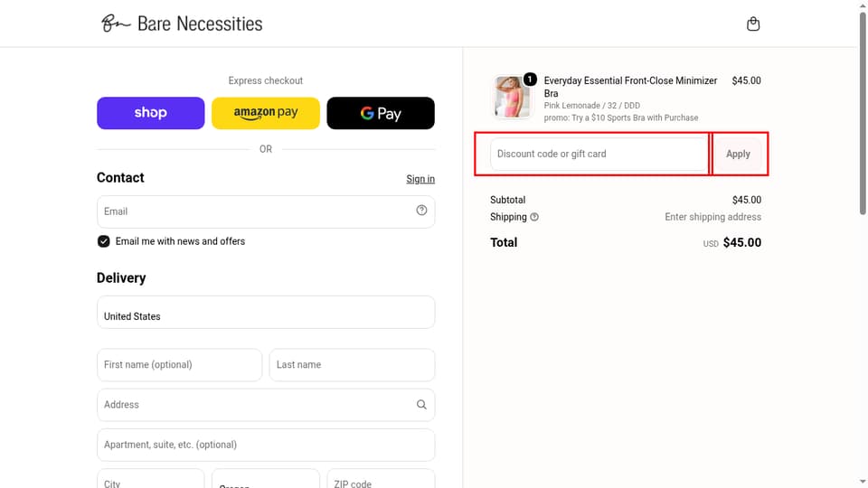Click the Everyday Essential Front-Close Minimizer Bra title
Image resolution: width=868 pixels, height=488 pixels.
point(630,87)
